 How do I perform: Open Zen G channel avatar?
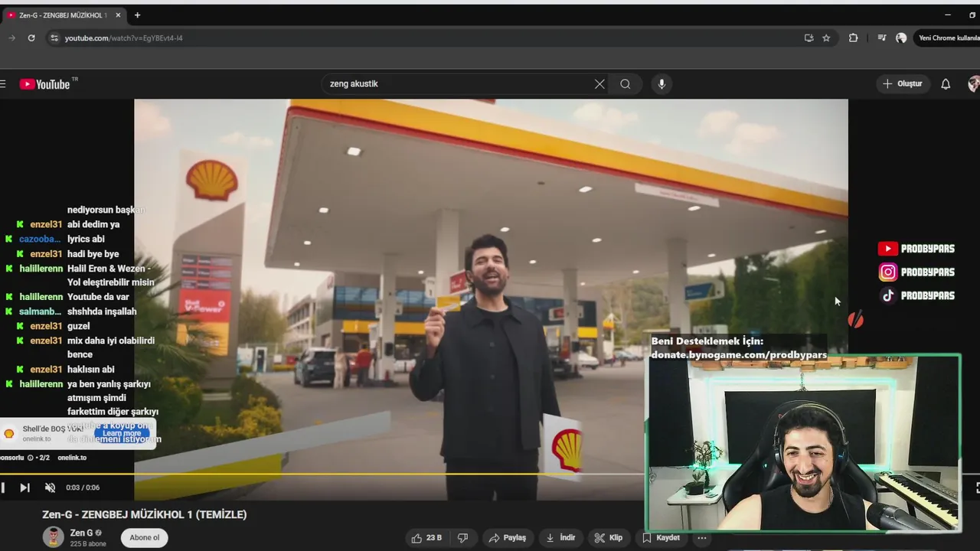[53, 537]
